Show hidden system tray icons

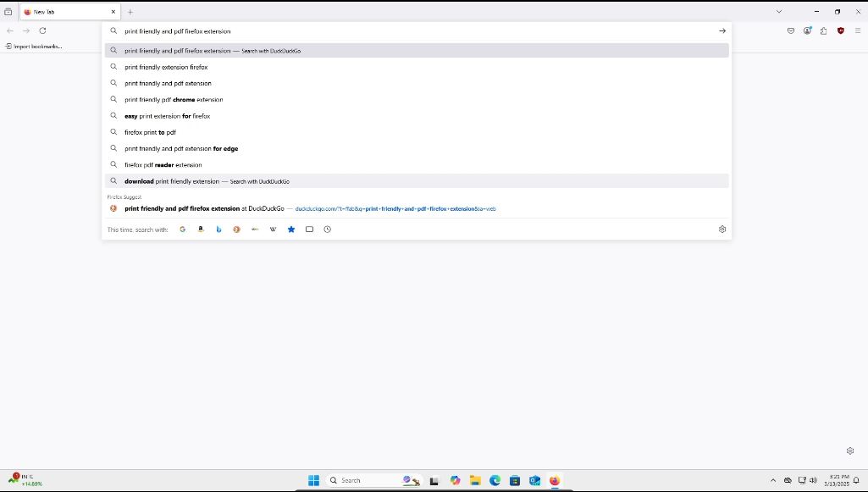[773, 480]
